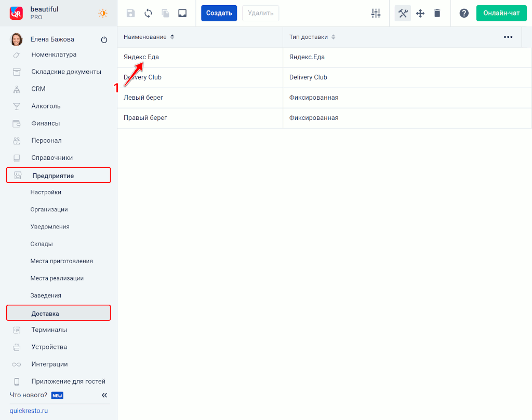Open the three-dots column options menu
Viewport: 532px width, 420px height.
coord(508,37)
